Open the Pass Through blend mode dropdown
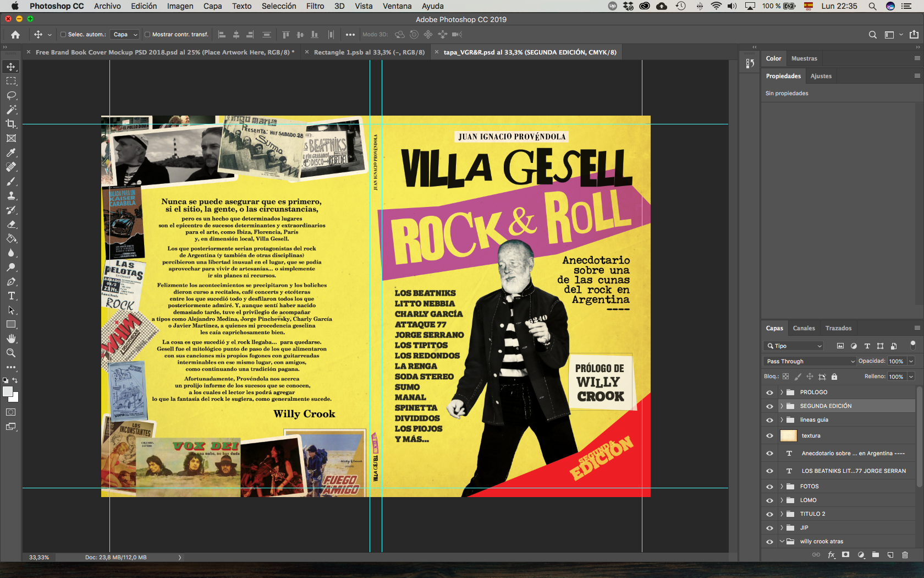 (x=811, y=361)
